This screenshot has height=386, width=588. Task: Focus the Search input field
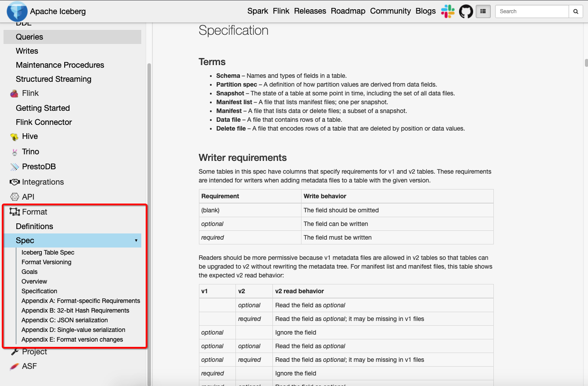coord(532,11)
